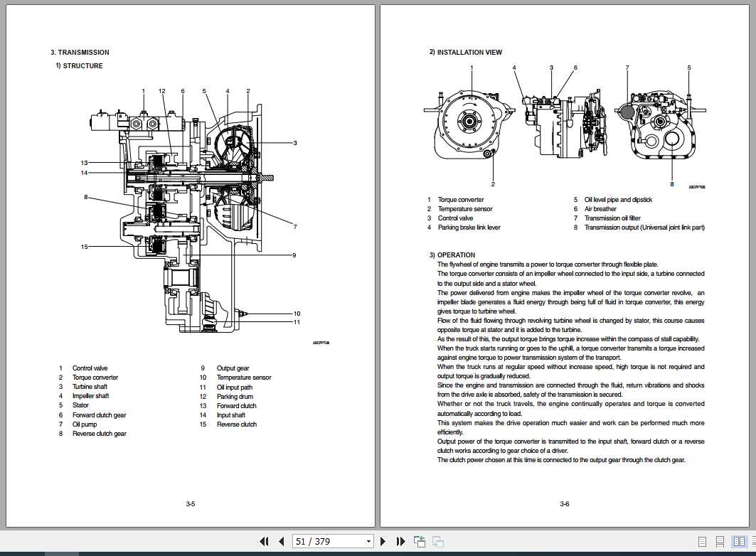
Task: Click the previous view history icon
Action: point(419,541)
